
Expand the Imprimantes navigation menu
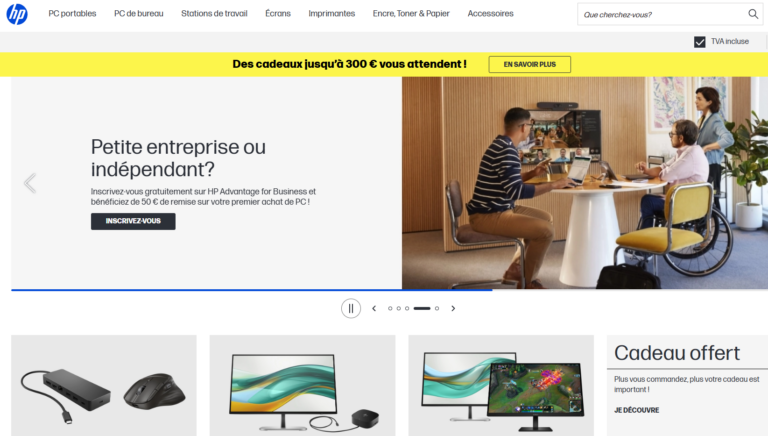tap(332, 14)
